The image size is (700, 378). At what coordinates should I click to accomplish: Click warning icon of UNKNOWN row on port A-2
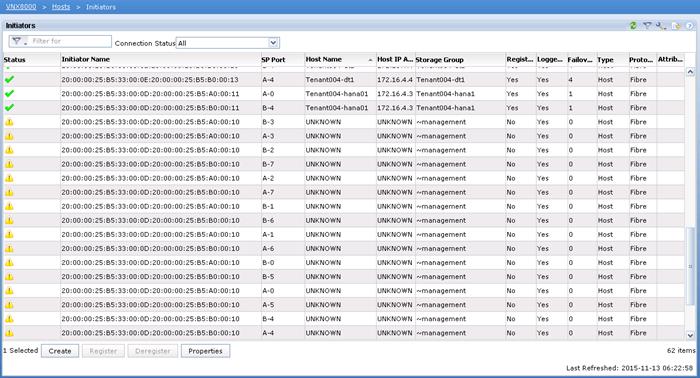pyautogui.click(x=9, y=178)
